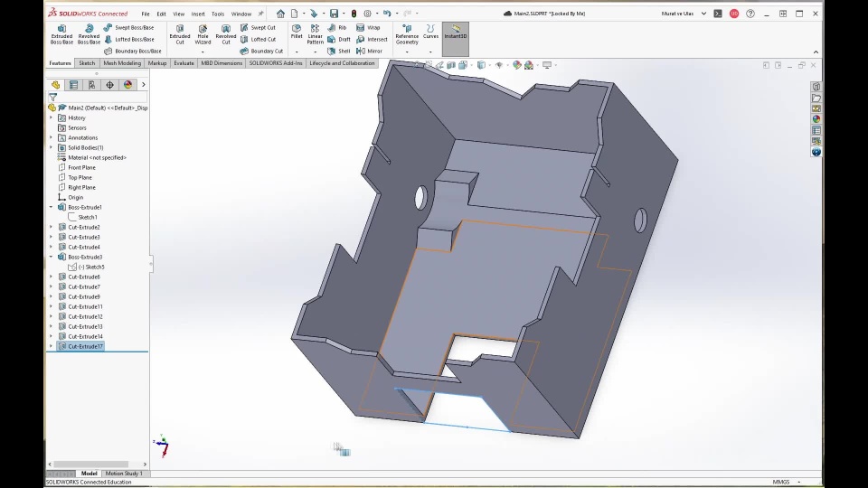Activate the Extruded Cut tool
Screen dimensions: 868x488
180,33
